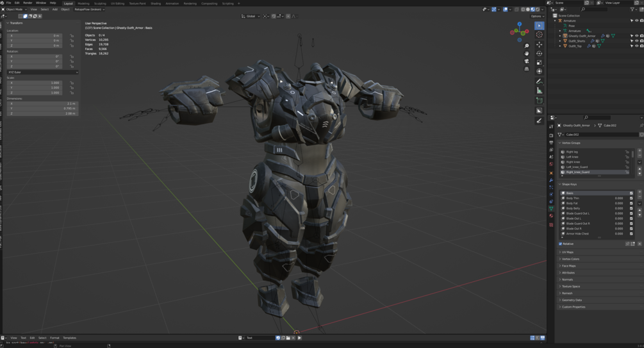The width and height of the screenshot is (644, 348).
Task: Click the Run Script play button
Action: 299,338
